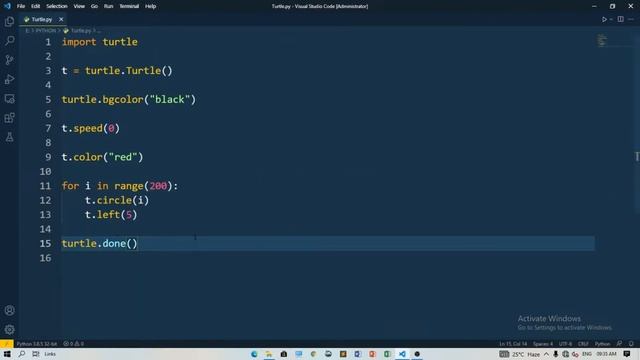Viewport: 640px width, 360px height.
Task: Click the ENG language indicator in tray
Action: point(587,354)
